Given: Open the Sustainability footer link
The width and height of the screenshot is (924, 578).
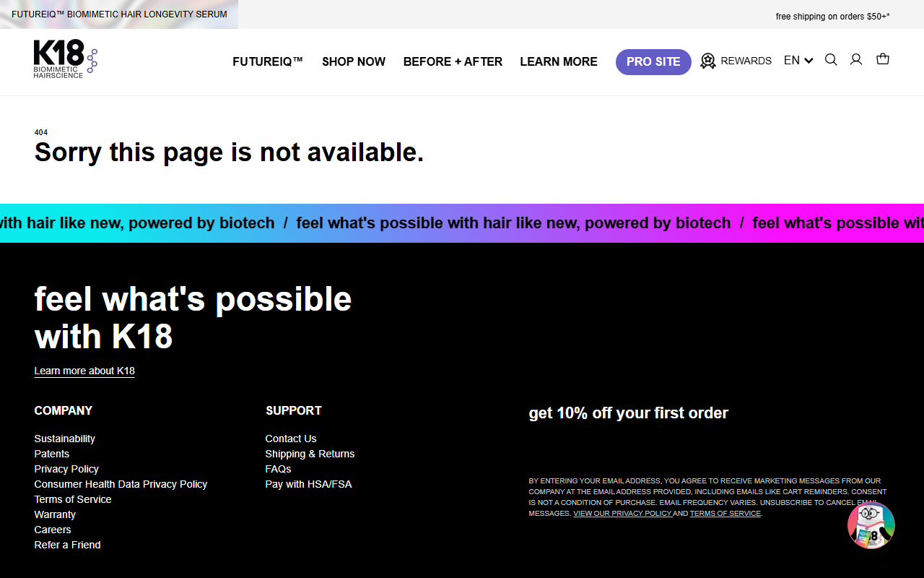Looking at the screenshot, I should click(x=65, y=439).
